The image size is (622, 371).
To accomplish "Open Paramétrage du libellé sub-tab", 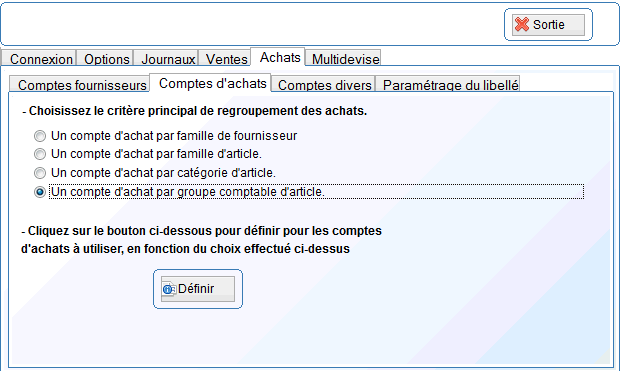I will [x=448, y=84].
